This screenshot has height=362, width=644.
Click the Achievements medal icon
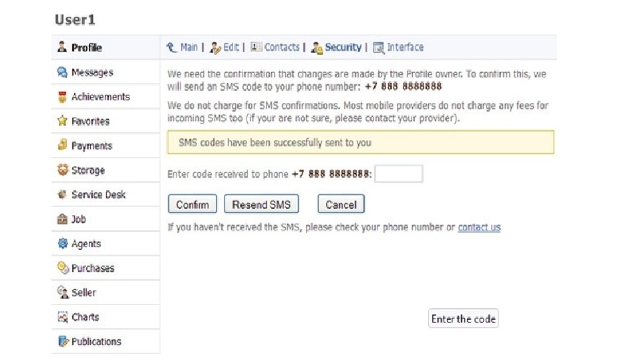tap(62, 97)
